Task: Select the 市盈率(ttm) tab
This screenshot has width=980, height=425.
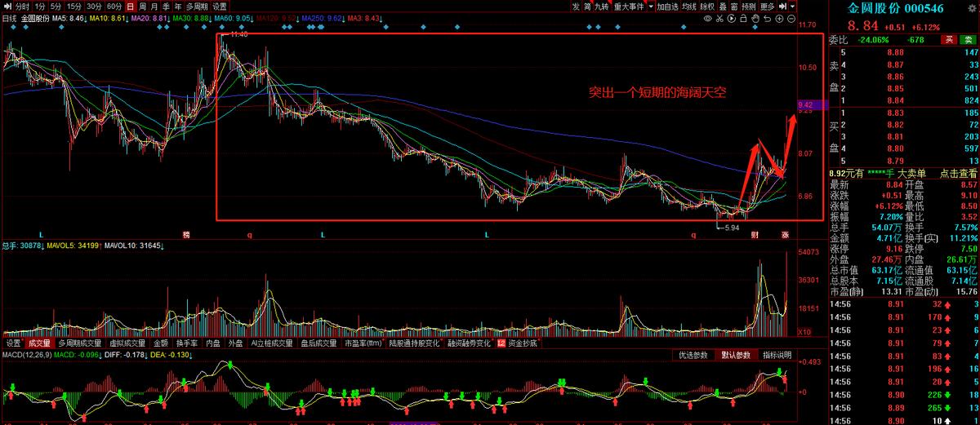Action: click(363, 343)
